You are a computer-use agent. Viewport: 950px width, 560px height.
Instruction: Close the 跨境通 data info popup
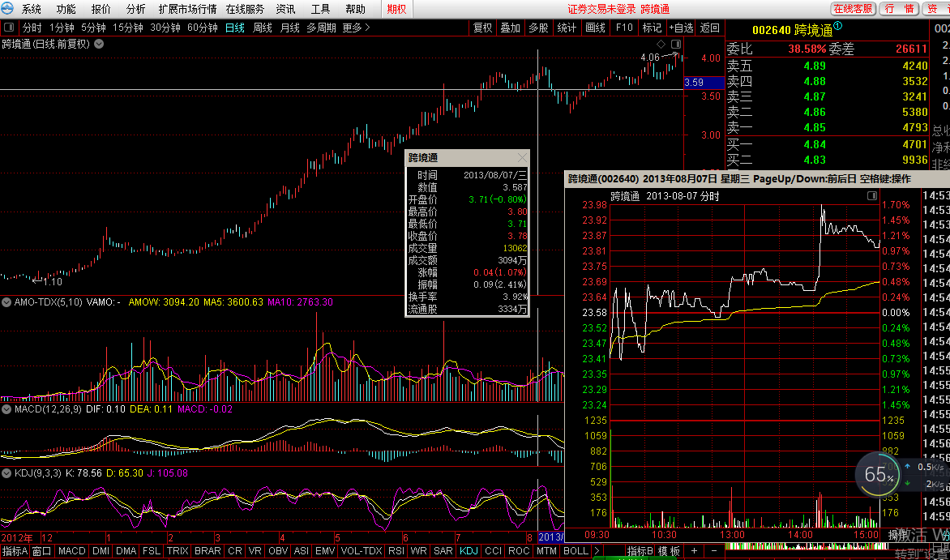click(x=522, y=158)
